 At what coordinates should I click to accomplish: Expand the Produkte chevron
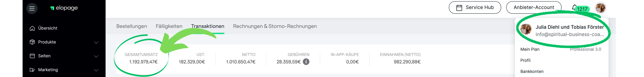96,42
